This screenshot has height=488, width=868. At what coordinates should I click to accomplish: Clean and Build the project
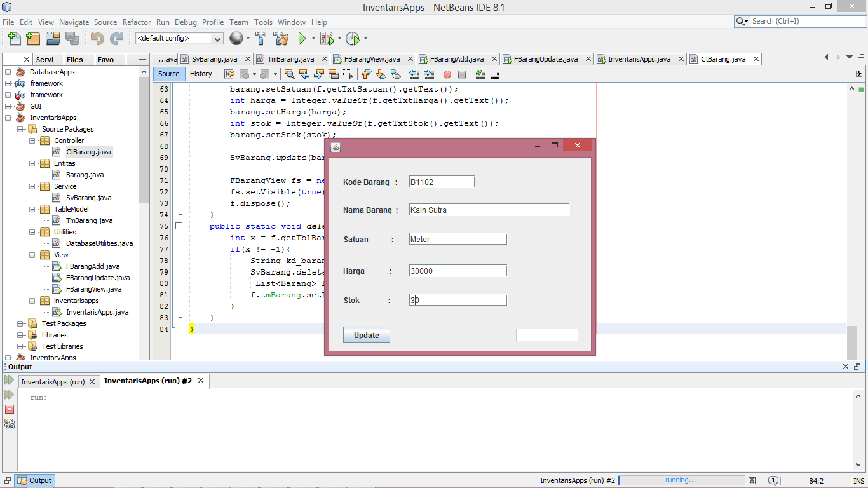coord(280,38)
